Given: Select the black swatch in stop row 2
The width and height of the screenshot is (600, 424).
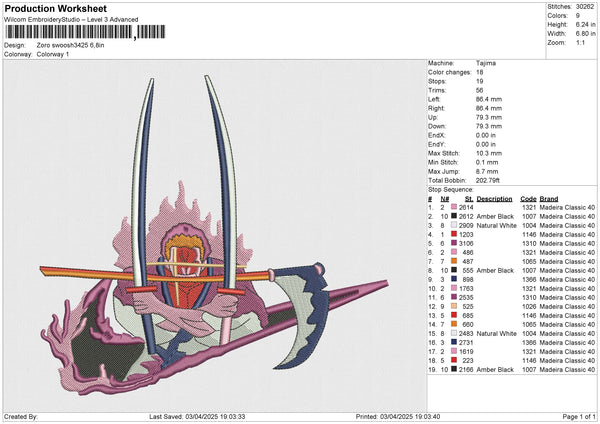Looking at the screenshot, I should (454, 216).
